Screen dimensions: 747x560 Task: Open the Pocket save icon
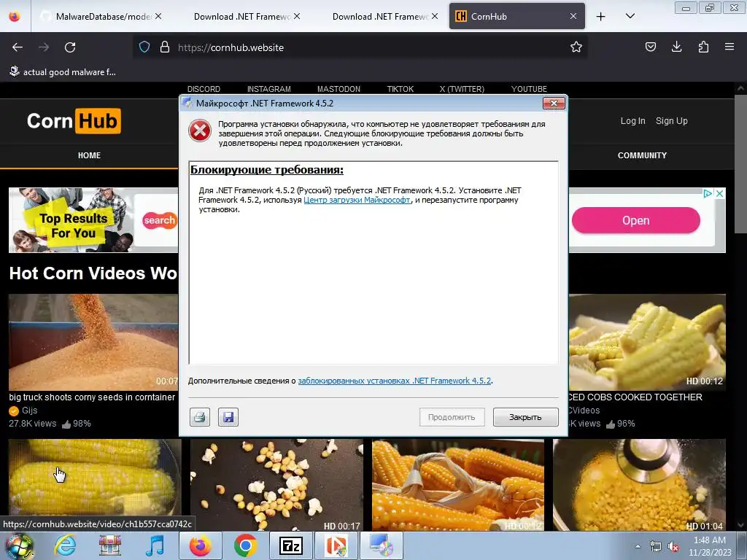650,47
